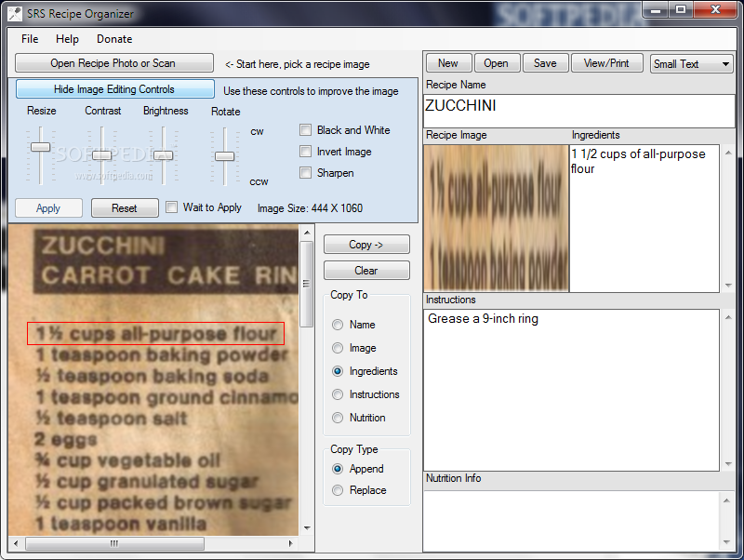
Task: Click '2 eggs' line in scanned recipe
Action: click(66, 439)
